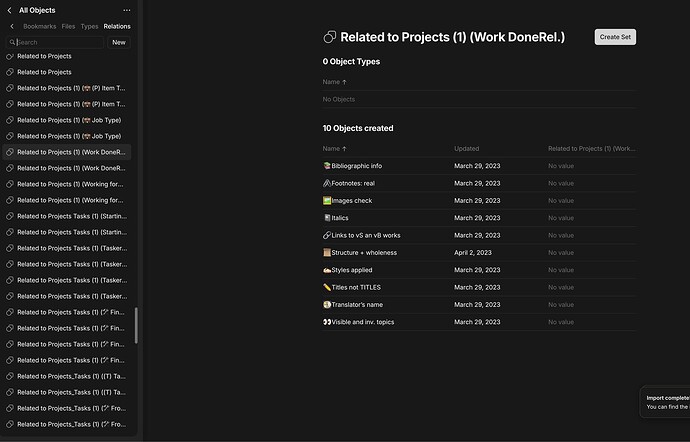690x442 pixels.
Task: Click the Updated column header
Action: coord(466,149)
